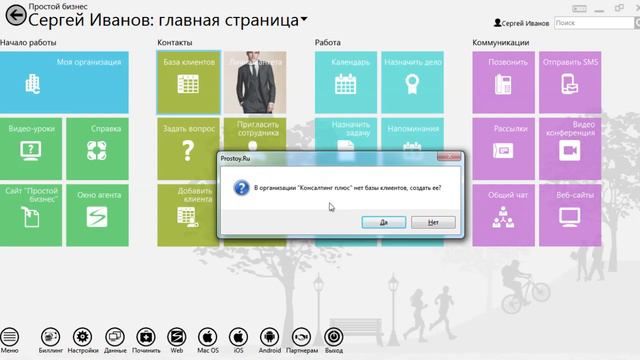This screenshot has height=360, width=640.
Task: Open the Общий чат tile
Action: [503, 216]
